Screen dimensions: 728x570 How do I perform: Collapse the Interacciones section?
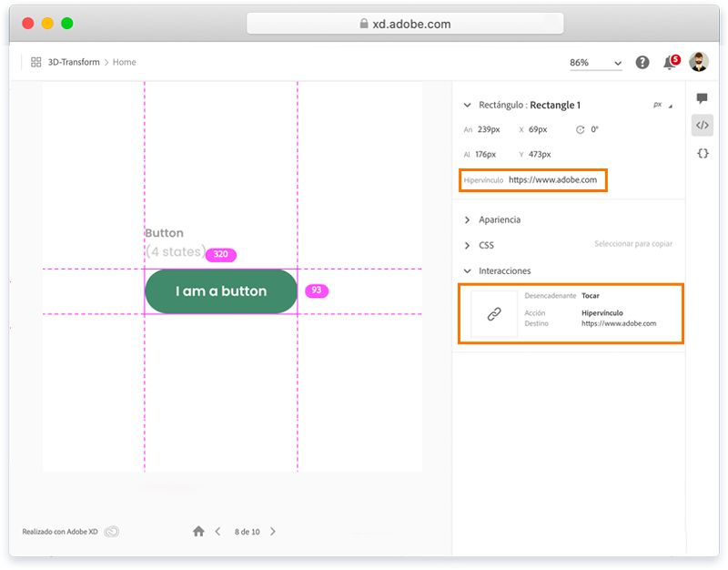click(468, 271)
